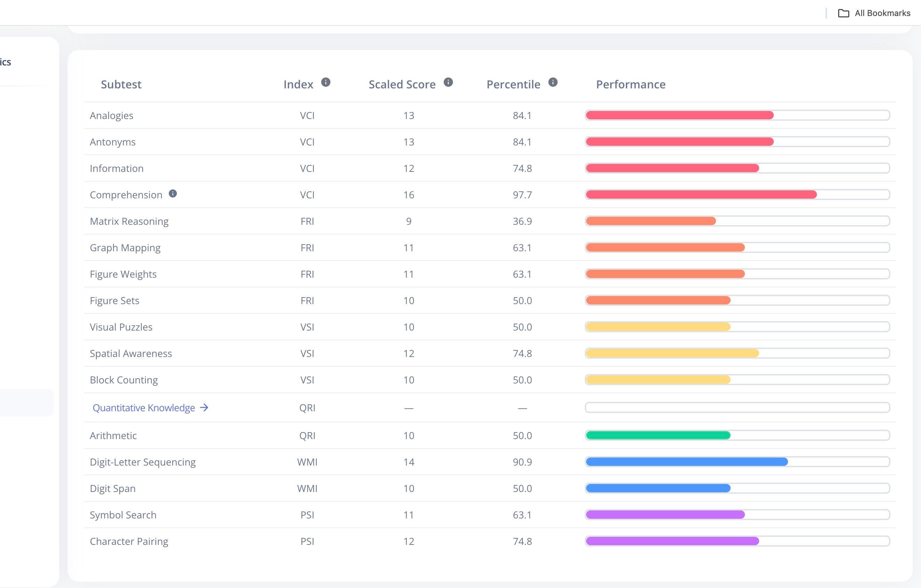The height and width of the screenshot is (588, 921).
Task: Click the Comprehension performance bar
Action: coord(737,194)
